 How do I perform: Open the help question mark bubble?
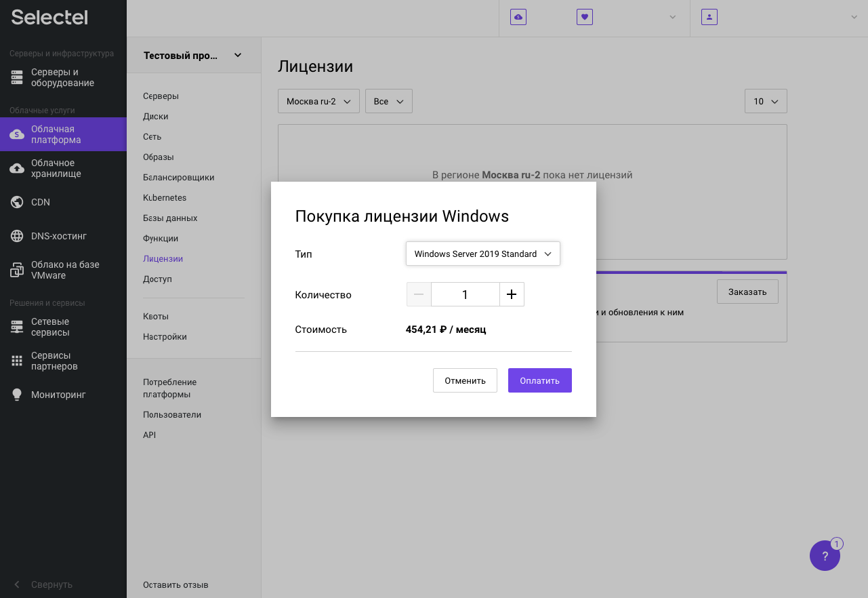[x=825, y=556]
